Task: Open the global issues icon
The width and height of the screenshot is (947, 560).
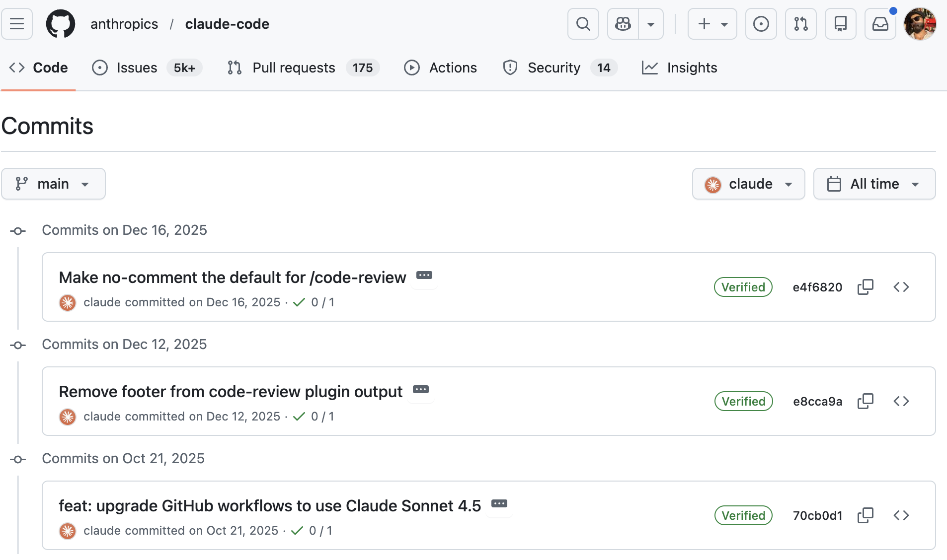Action: [x=761, y=24]
